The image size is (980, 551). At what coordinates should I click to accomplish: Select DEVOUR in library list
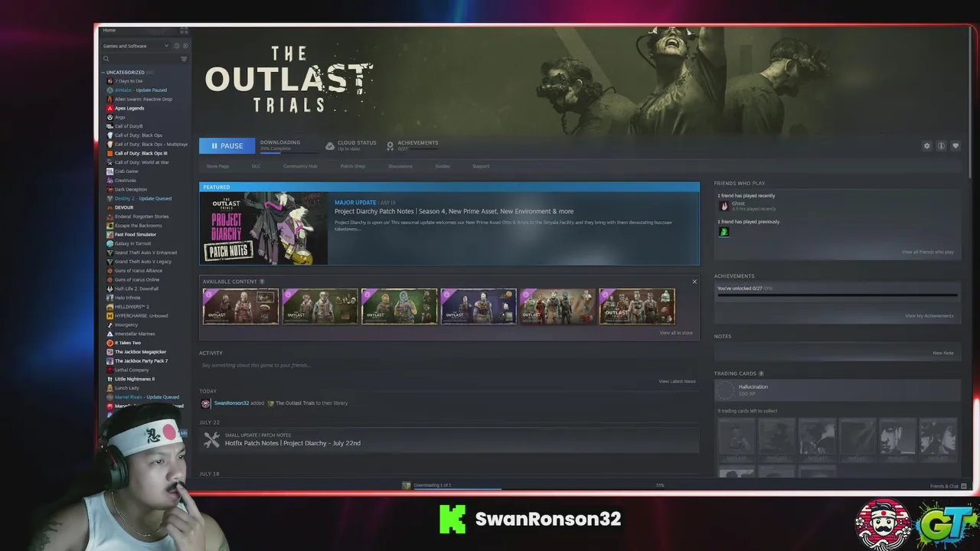[x=124, y=207]
